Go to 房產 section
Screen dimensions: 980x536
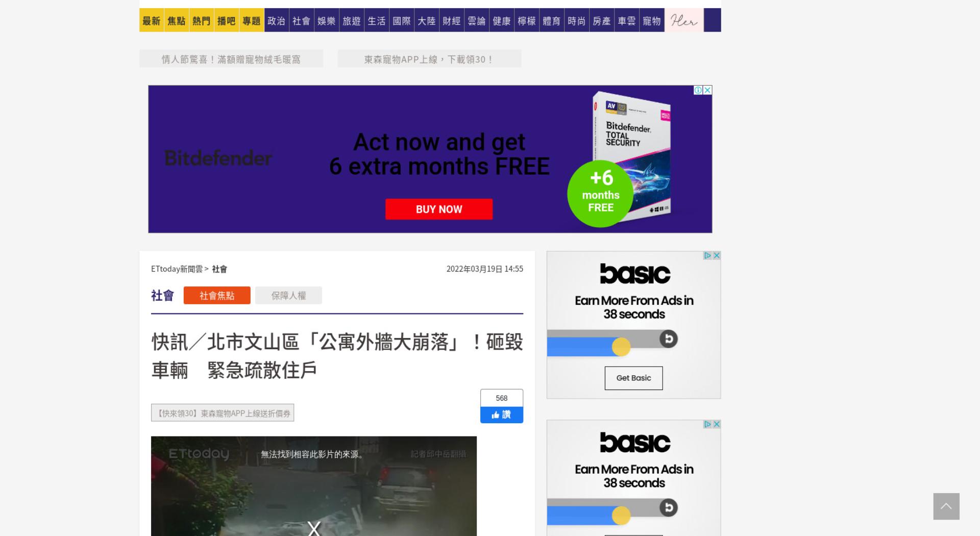tap(602, 20)
